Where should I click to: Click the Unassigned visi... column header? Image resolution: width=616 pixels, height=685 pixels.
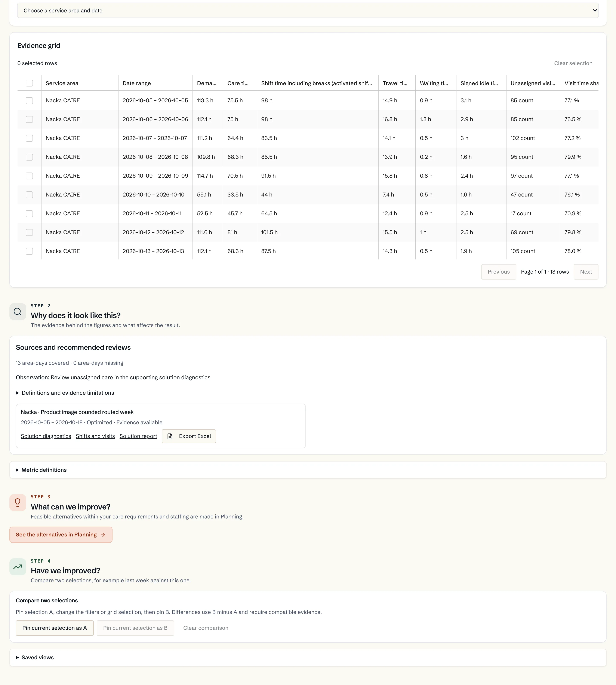(533, 83)
